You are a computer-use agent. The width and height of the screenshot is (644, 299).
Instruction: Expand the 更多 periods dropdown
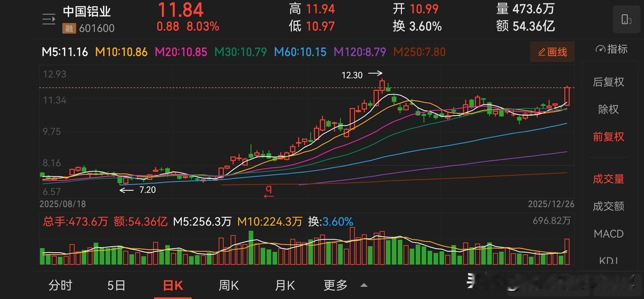coord(345,285)
